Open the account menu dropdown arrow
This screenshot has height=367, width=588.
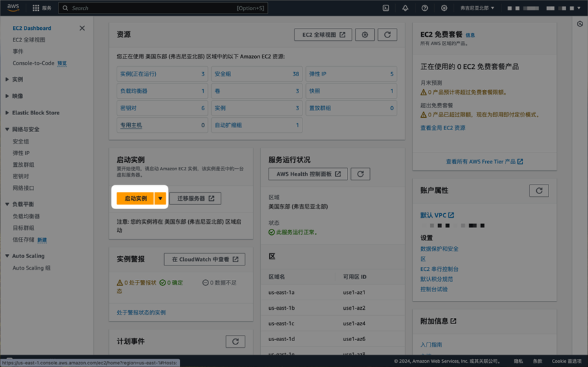[579, 8]
